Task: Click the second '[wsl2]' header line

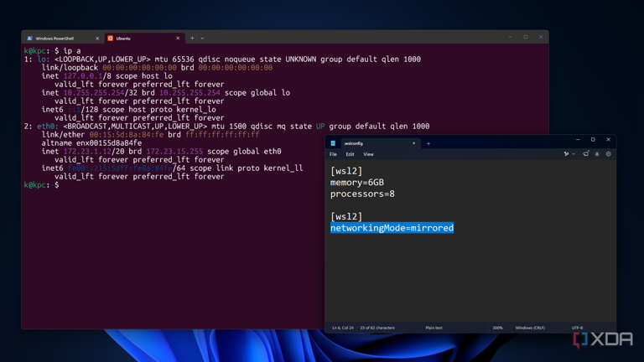Action: [346, 216]
